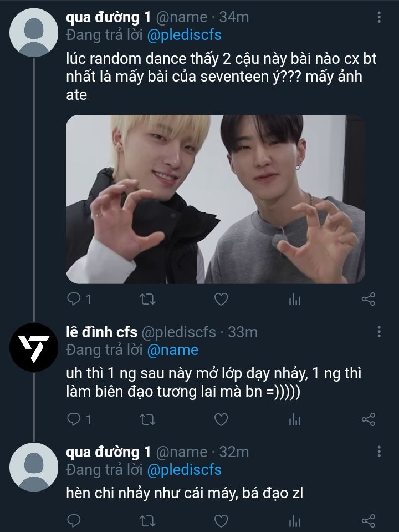Share the first tweet with the photo
The width and height of the screenshot is (399, 532).
point(369,300)
